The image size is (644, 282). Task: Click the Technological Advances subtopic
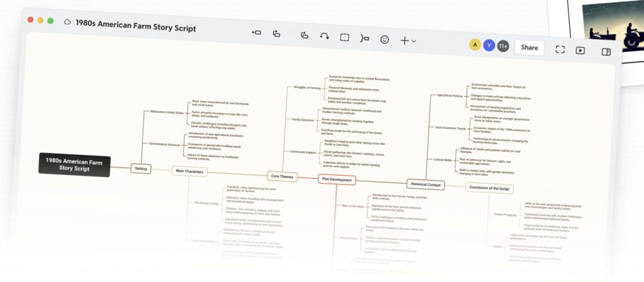click(165, 144)
